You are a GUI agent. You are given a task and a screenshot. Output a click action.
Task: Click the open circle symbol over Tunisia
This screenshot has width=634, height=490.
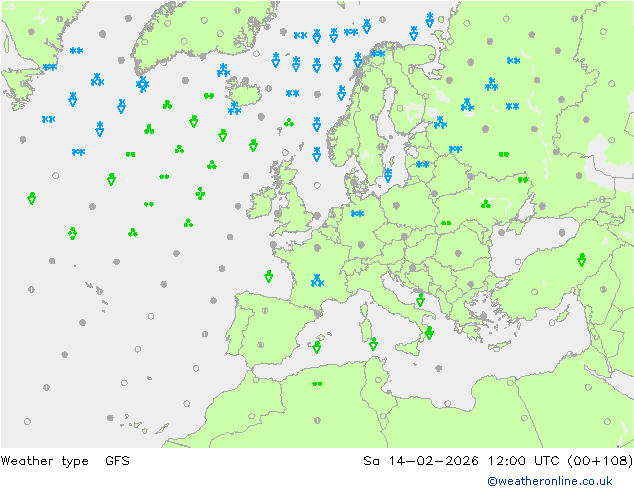tap(378, 380)
